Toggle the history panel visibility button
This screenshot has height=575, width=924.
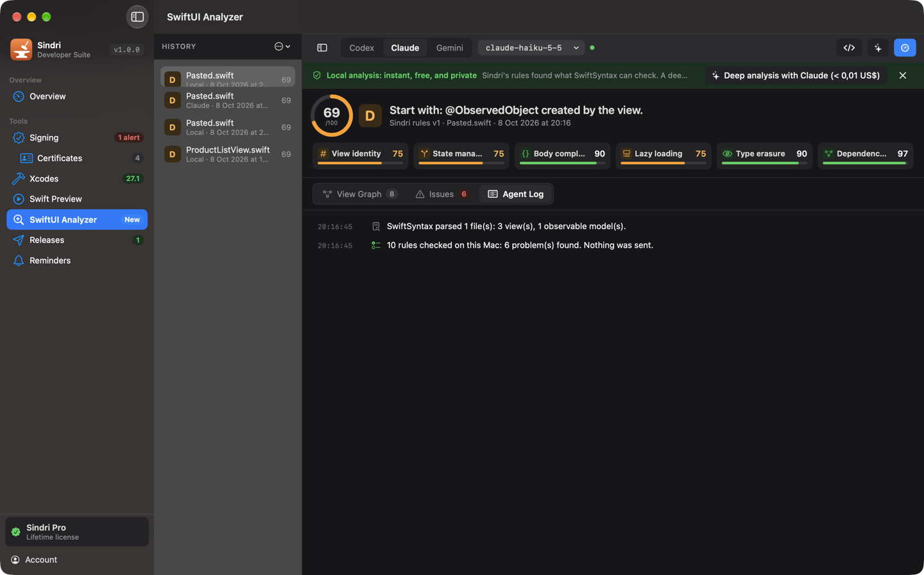click(322, 47)
